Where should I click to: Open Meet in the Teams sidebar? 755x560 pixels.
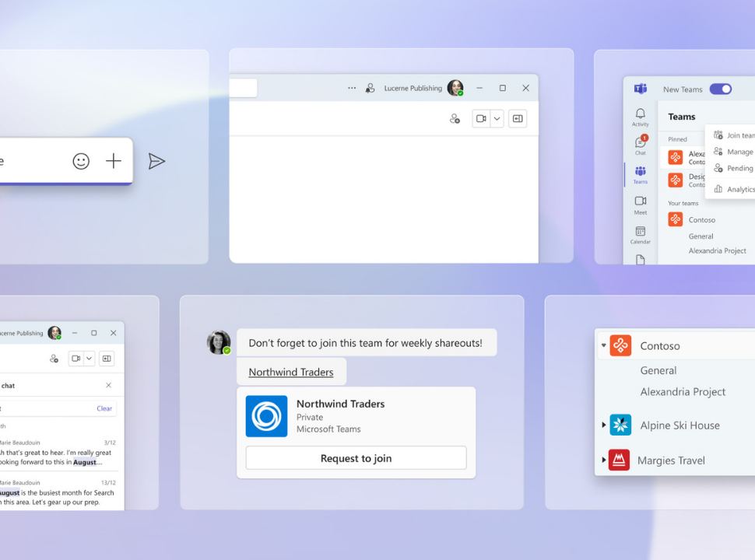(x=641, y=205)
